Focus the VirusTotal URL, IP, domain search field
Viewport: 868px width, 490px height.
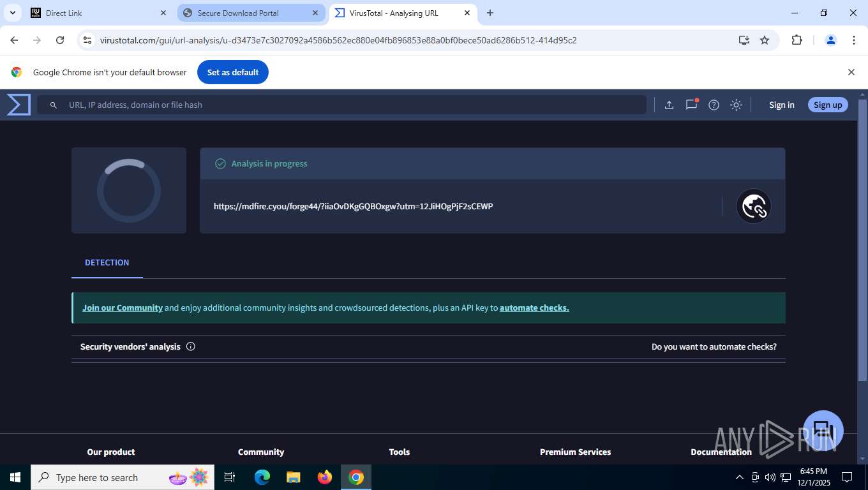[x=341, y=105]
